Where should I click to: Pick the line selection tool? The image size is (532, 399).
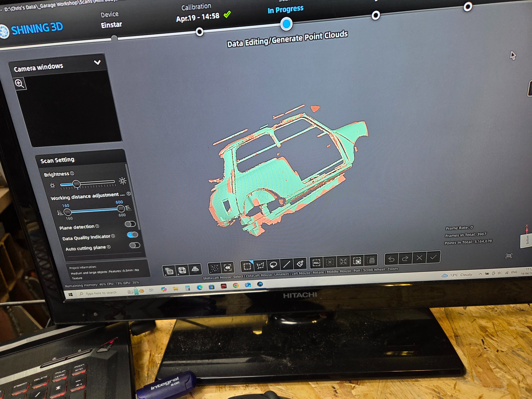[286, 264]
